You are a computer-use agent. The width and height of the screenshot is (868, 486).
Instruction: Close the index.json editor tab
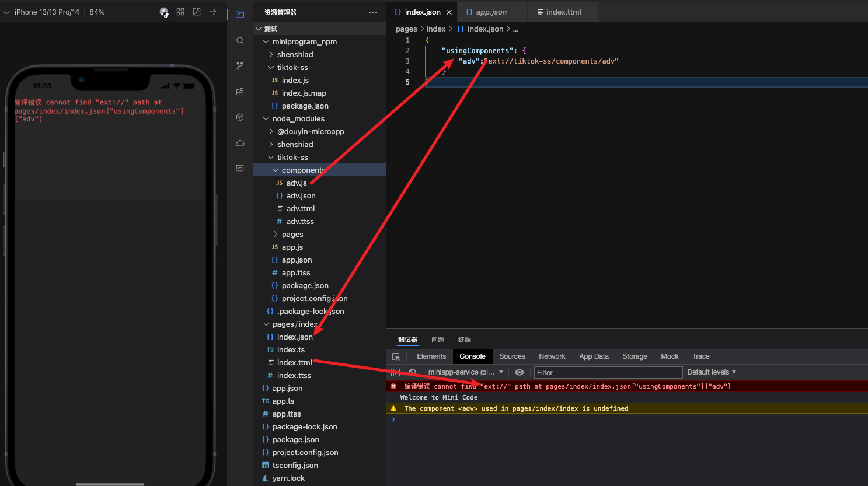(449, 12)
